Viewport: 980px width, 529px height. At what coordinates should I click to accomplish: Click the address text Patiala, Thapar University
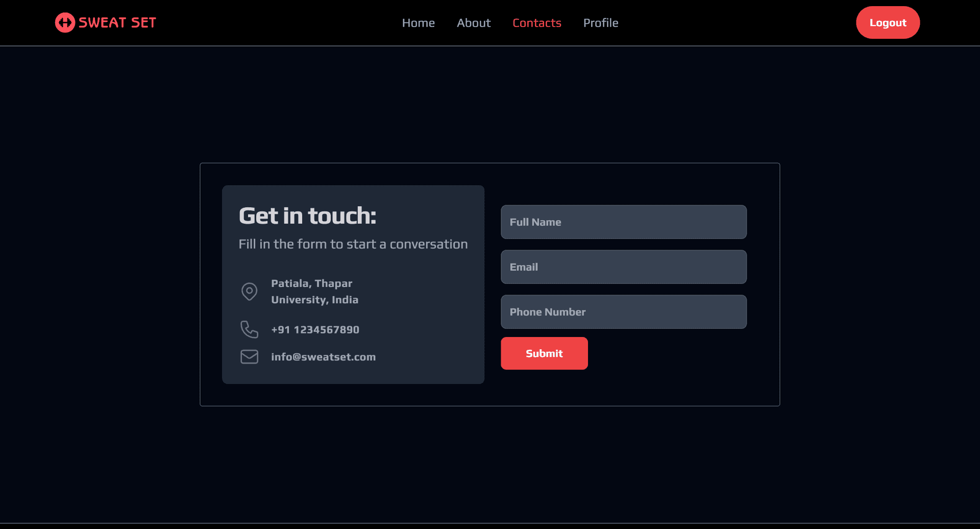pos(315,292)
